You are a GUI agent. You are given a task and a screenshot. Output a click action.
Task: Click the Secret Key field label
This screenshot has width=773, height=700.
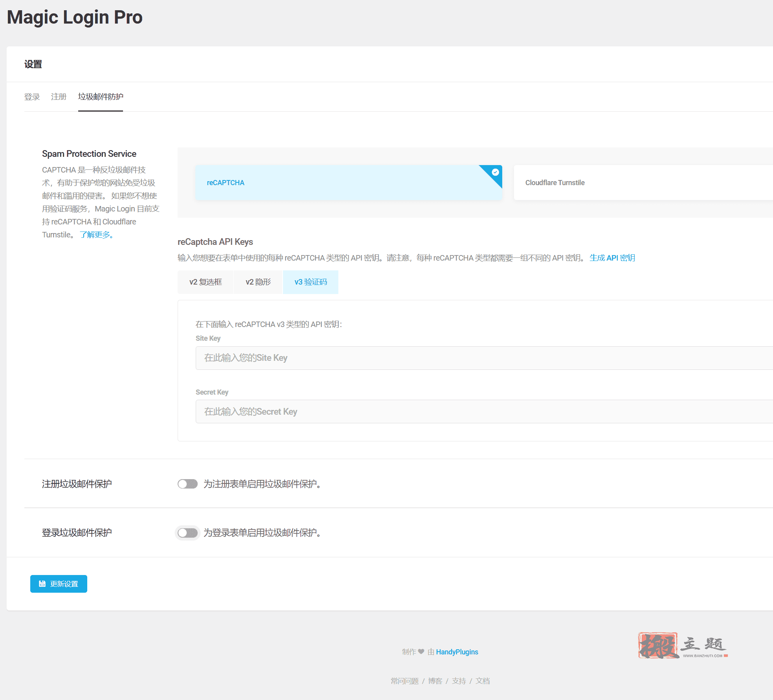pyautogui.click(x=212, y=392)
